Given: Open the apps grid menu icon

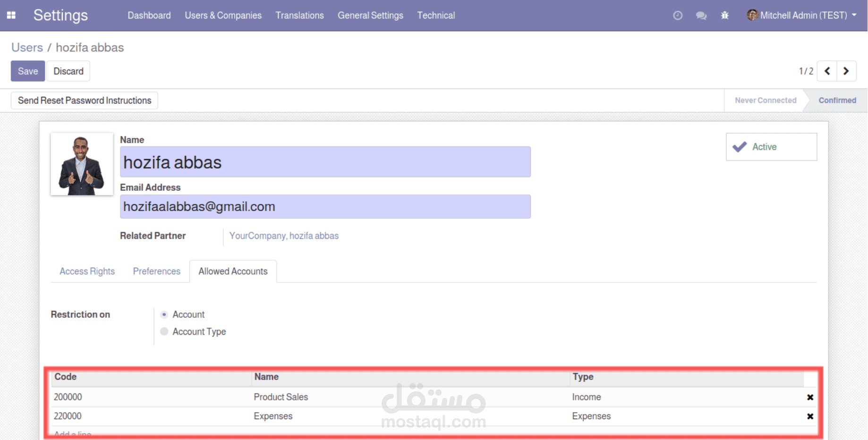Looking at the screenshot, I should (x=11, y=15).
